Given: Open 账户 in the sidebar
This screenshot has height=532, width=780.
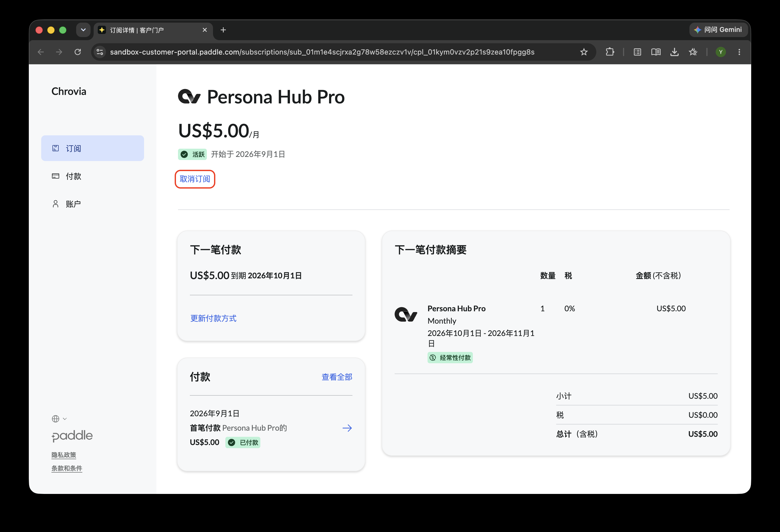Looking at the screenshot, I should [x=93, y=204].
